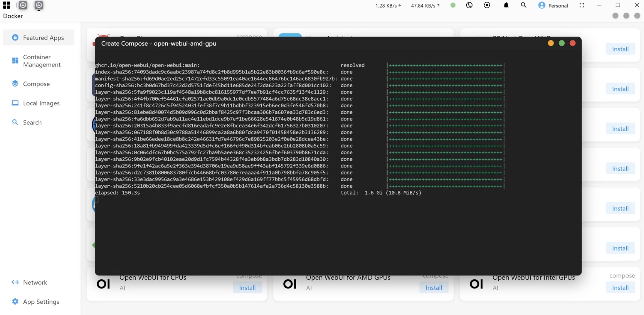
Task: Click the config-sha256:bc3b0d67 terminal line
Action: click(213, 85)
